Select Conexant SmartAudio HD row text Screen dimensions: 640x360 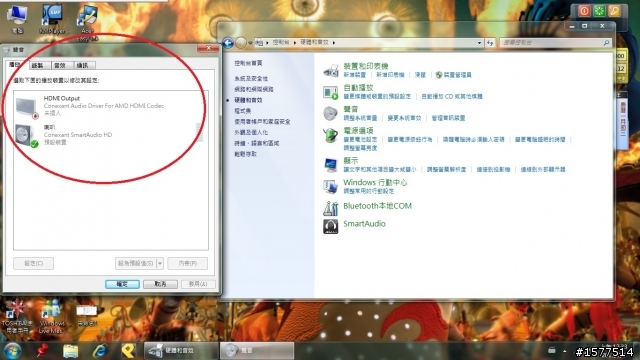pyautogui.click(x=78, y=135)
